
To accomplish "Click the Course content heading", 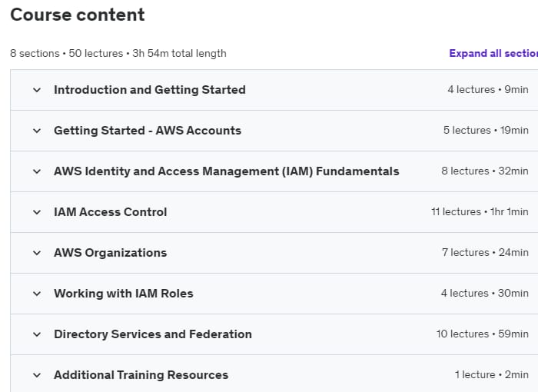I will pyautogui.click(x=78, y=15).
